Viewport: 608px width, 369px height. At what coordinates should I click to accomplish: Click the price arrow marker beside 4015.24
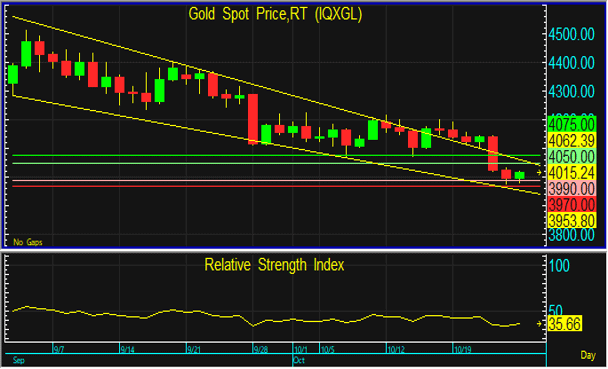(539, 172)
